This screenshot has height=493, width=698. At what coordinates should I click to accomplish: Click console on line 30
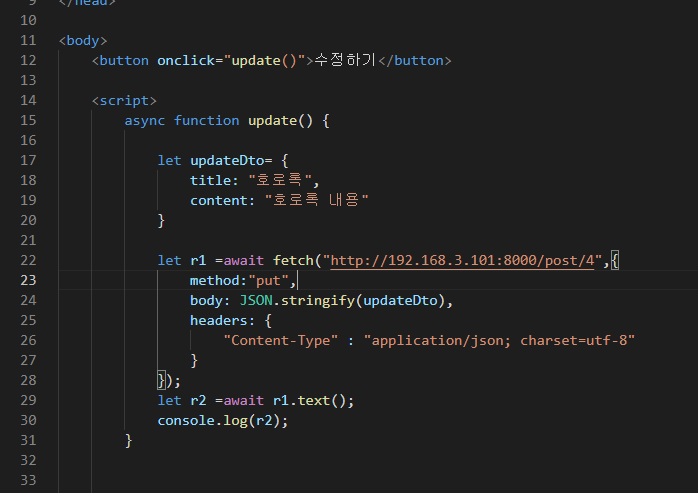(x=186, y=420)
